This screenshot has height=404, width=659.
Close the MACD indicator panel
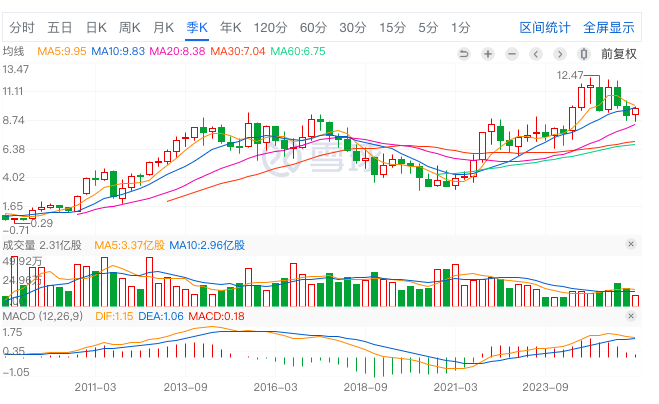click(x=630, y=316)
